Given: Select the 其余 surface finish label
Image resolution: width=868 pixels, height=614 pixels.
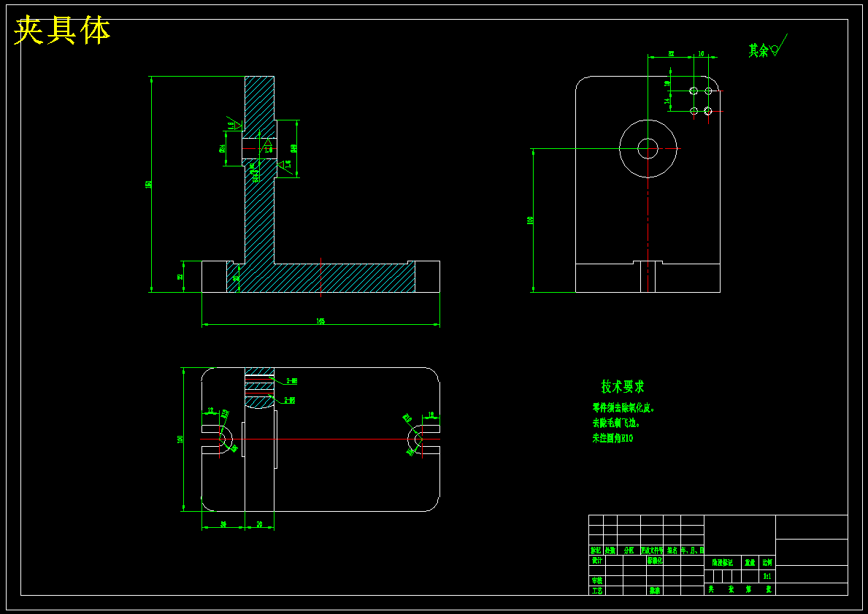Looking at the screenshot, I should click(758, 51).
